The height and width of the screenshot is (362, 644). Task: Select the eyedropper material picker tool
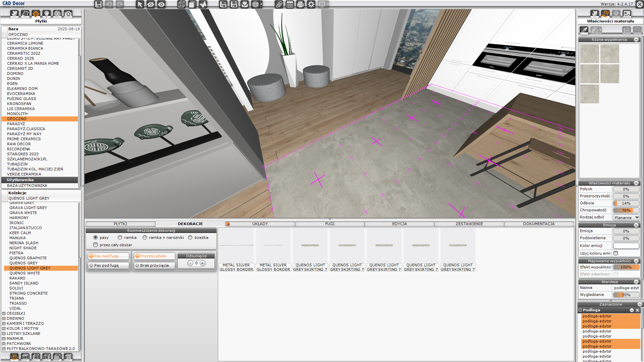pyautogui.click(x=584, y=30)
